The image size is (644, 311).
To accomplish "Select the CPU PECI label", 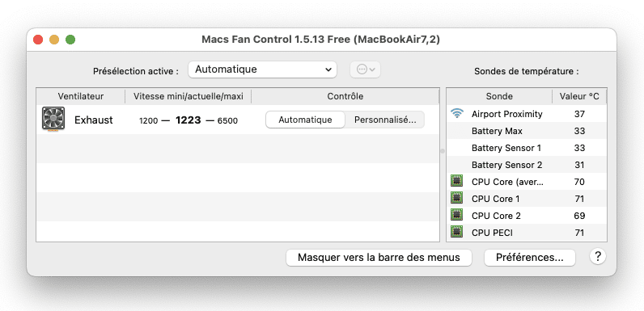I will 492,233.
